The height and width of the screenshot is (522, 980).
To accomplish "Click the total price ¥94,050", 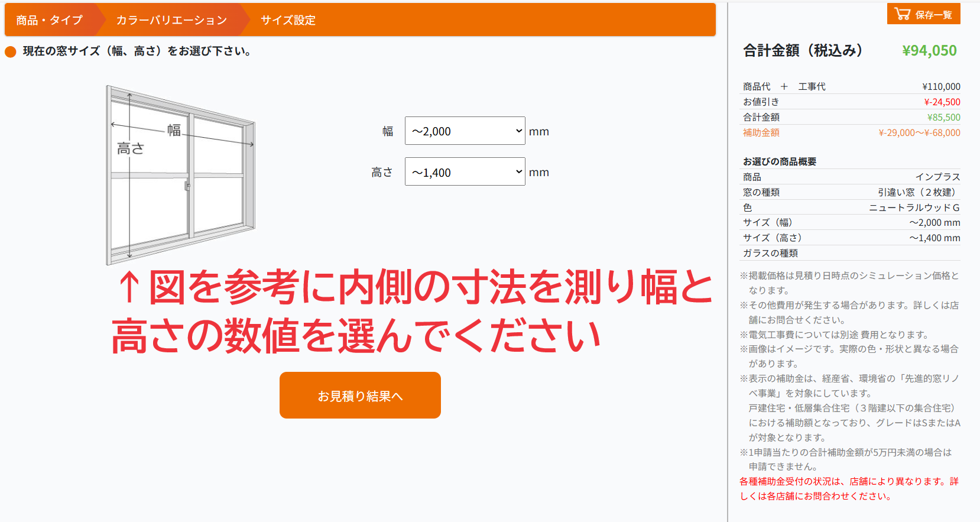I will [929, 51].
